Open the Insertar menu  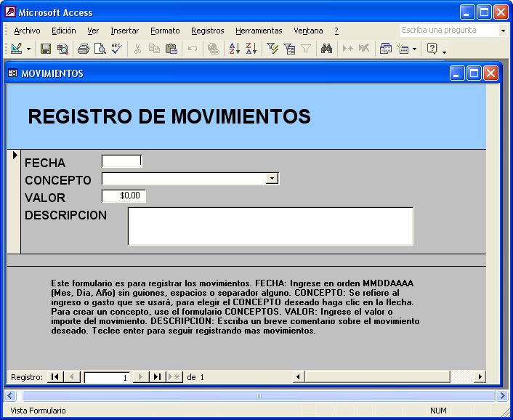tap(125, 31)
